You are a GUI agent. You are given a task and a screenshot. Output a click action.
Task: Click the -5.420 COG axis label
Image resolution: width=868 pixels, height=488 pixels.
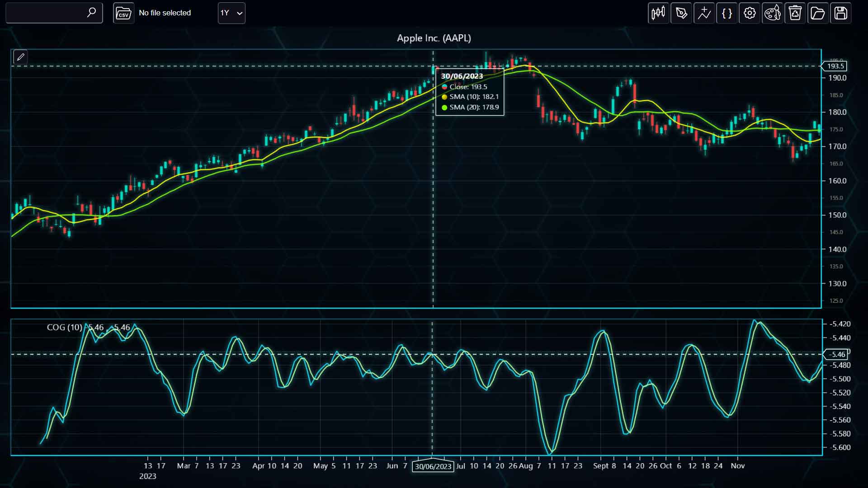click(840, 324)
